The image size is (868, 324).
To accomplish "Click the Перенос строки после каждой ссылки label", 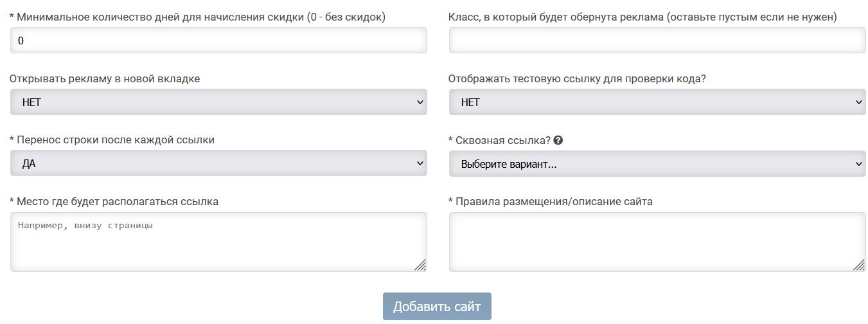I will point(112,139).
